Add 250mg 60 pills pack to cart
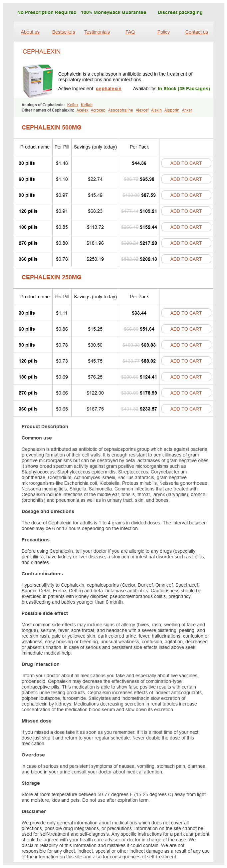The width and height of the screenshot is (227, 868). point(186,329)
